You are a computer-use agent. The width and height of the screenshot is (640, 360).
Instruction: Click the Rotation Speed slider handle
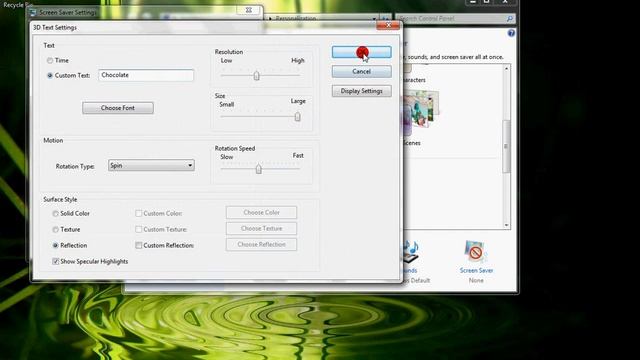(x=258, y=169)
